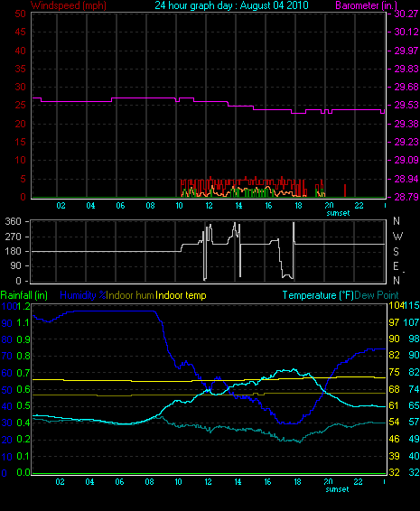Click the "Indoor hum" legend label
The image size is (420, 511).
(x=130, y=295)
